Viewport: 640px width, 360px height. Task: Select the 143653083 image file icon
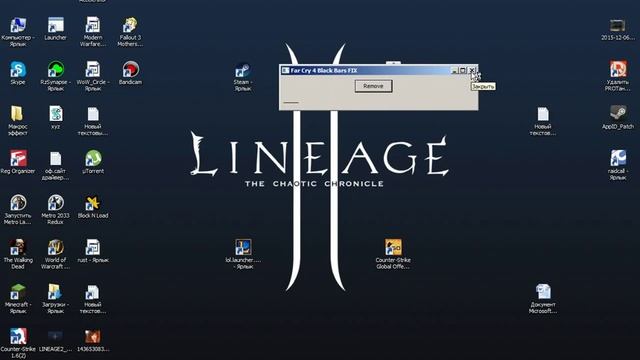pyautogui.click(x=93, y=336)
